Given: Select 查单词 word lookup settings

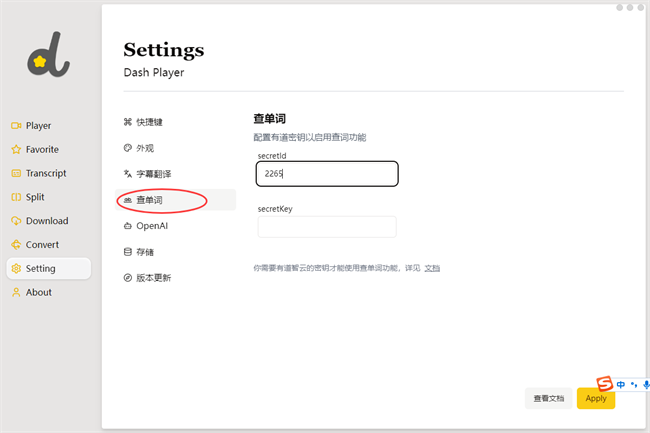Looking at the screenshot, I should click(x=175, y=200).
